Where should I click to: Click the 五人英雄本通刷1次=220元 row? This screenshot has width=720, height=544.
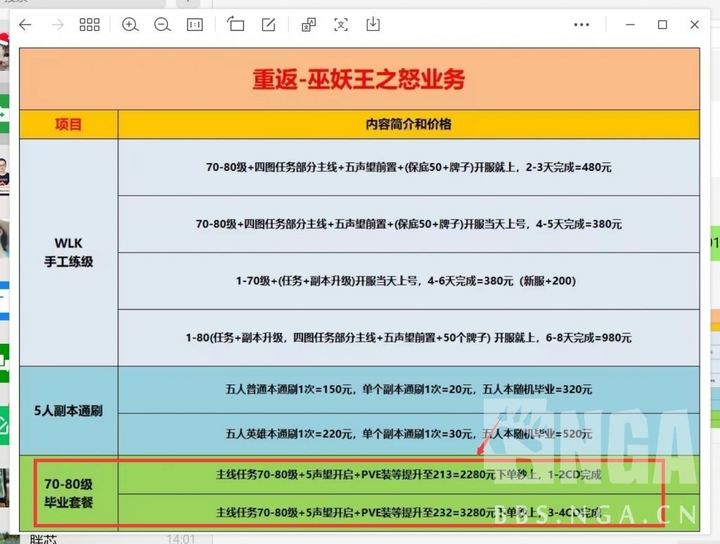(x=409, y=434)
